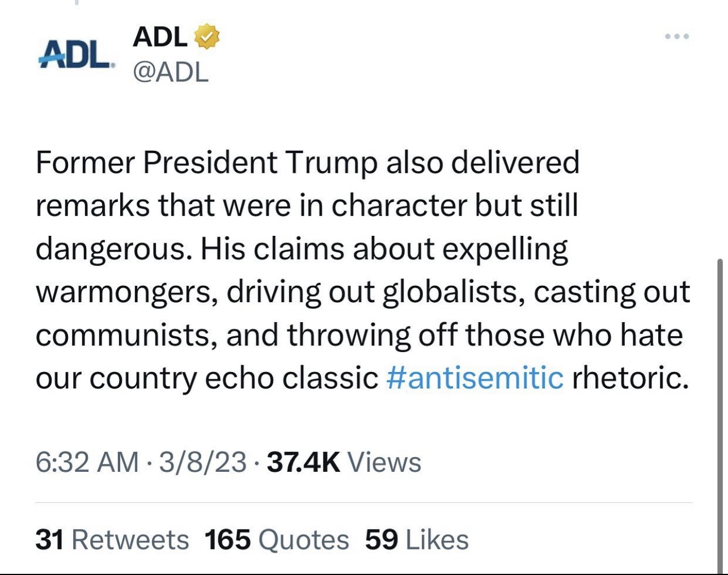Open the ADL logo profile picture
The image size is (728, 575).
[x=76, y=55]
